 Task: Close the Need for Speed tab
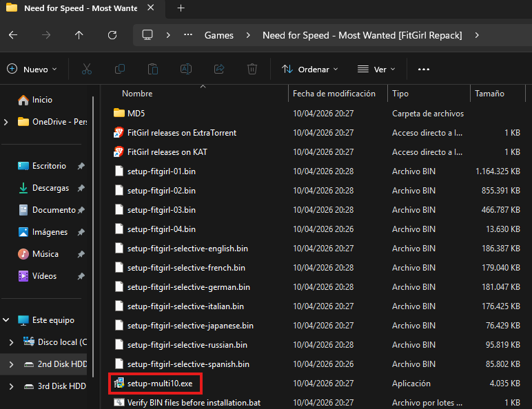click(x=151, y=8)
